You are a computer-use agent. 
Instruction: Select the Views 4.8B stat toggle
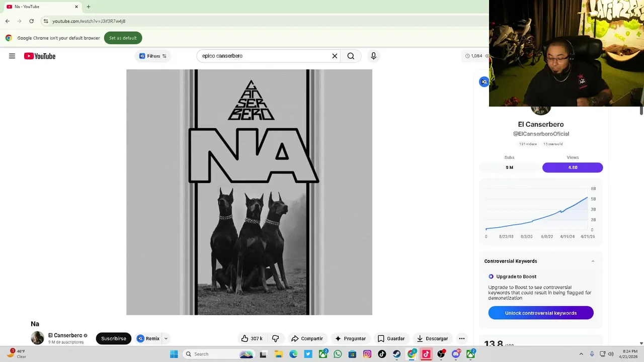click(x=573, y=167)
